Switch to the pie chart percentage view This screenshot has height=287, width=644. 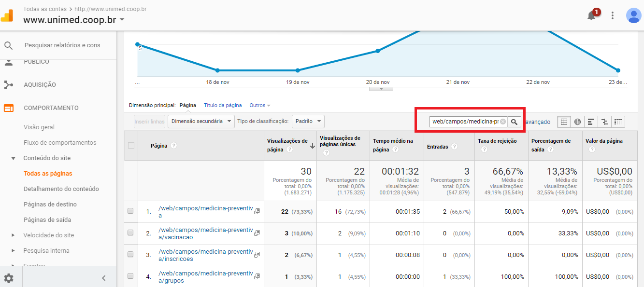click(x=578, y=122)
